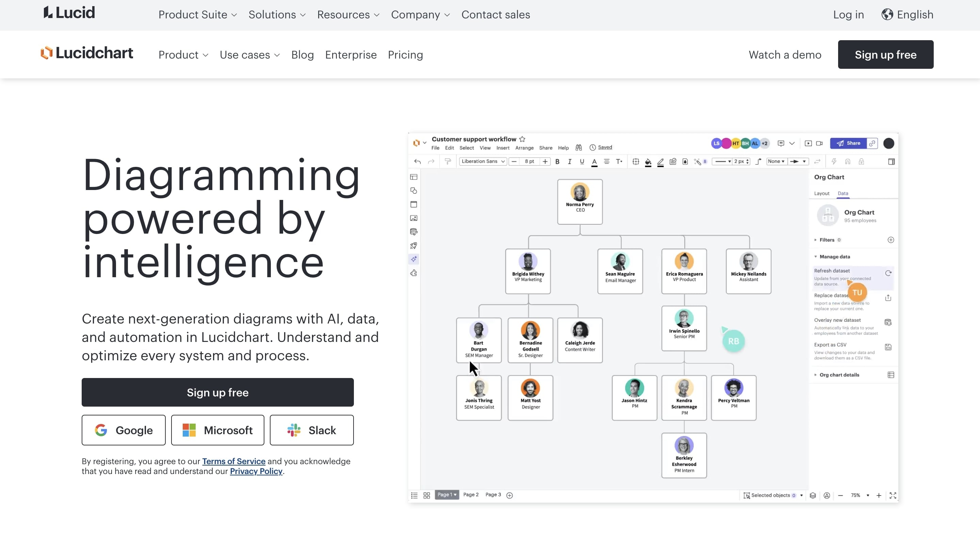Click the text alignment icon
The width and height of the screenshot is (980, 551).
pyautogui.click(x=607, y=161)
